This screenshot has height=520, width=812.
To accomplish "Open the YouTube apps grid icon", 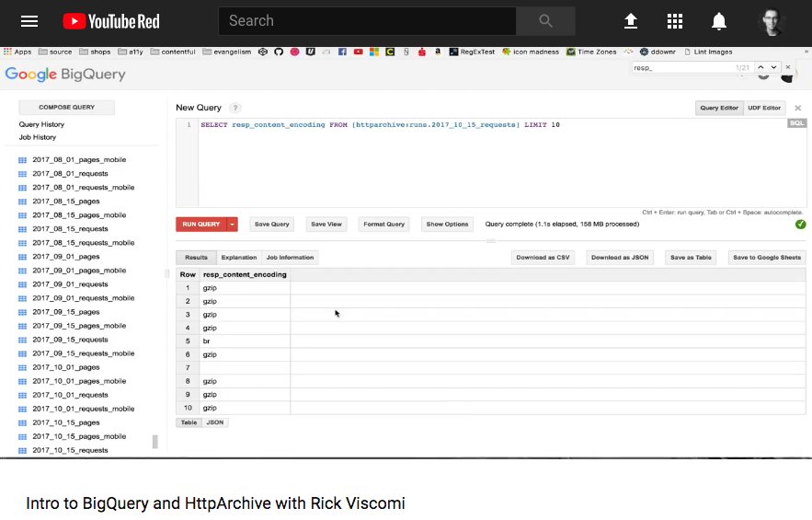I will click(x=674, y=21).
